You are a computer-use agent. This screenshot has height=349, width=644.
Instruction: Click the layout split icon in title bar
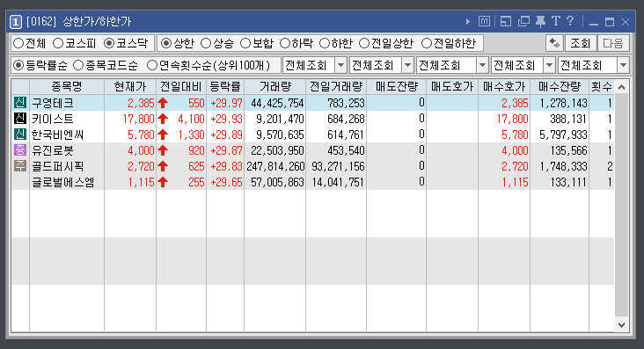point(506,21)
